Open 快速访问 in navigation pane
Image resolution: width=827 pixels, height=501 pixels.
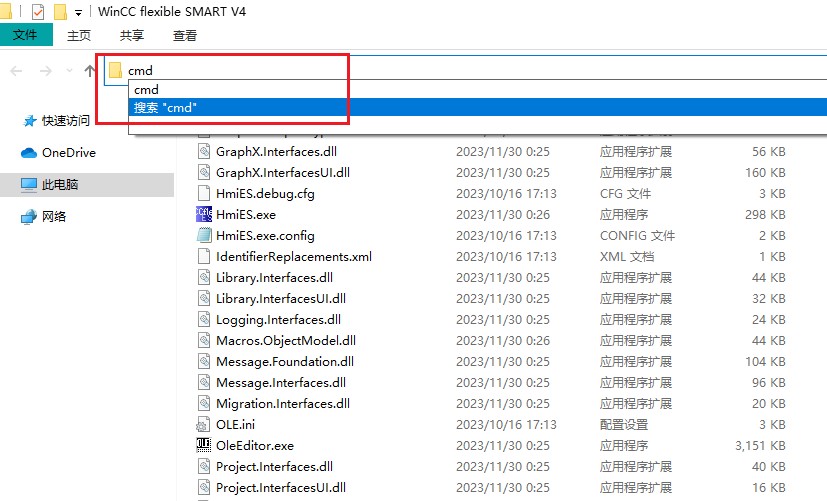click(66, 121)
